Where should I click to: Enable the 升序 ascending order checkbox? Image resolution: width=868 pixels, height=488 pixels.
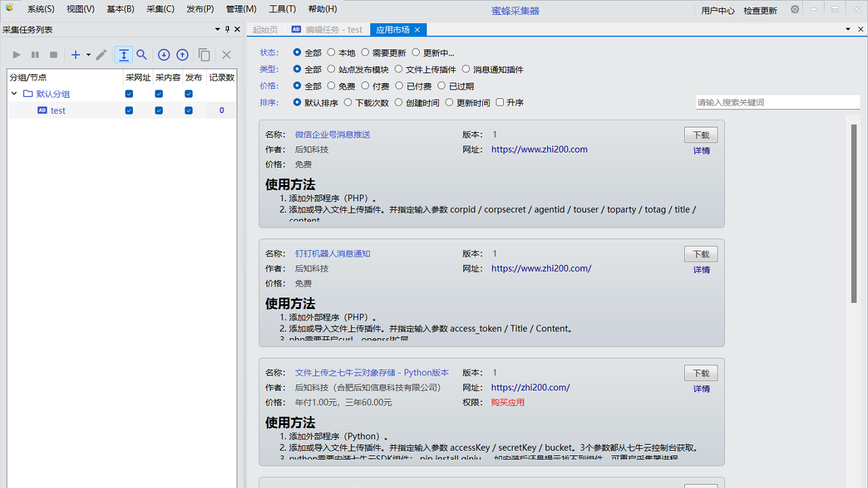pyautogui.click(x=500, y=102)
